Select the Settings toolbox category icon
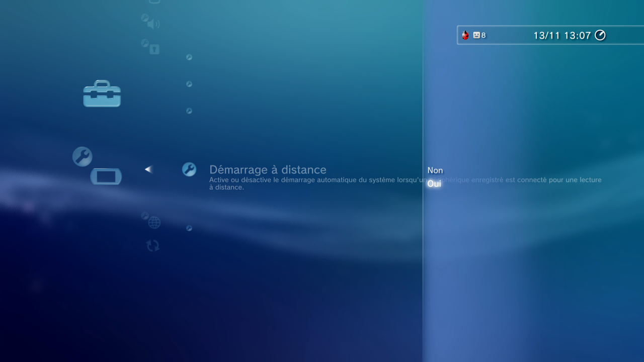The height and width of the screenshot is (362, 644). pyautogui.click(x=102, y=94)
